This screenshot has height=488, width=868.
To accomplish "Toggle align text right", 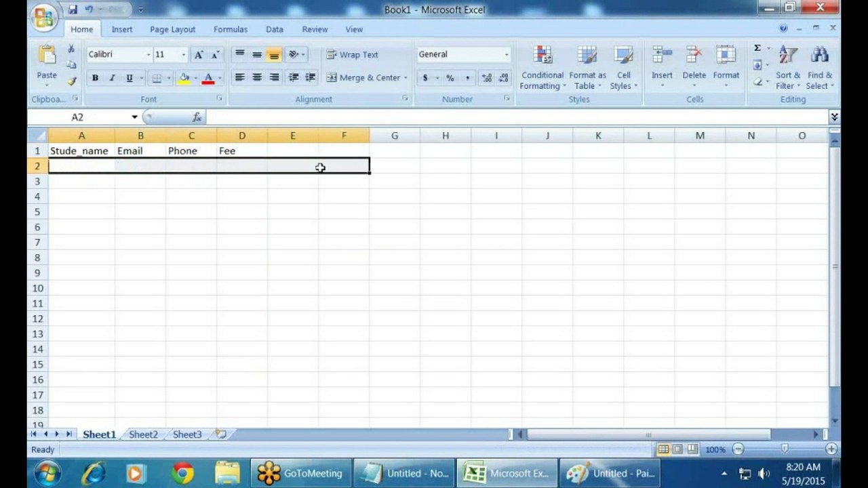I will (x=274, y=77).
